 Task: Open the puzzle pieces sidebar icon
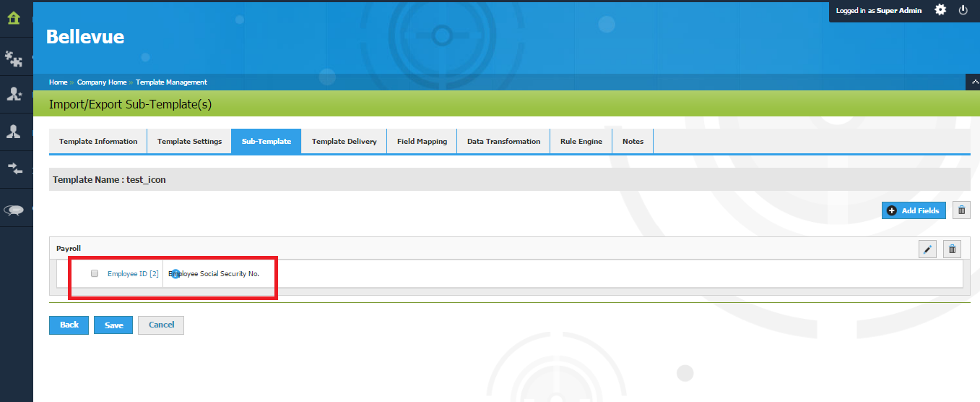[x=14, y=57]
